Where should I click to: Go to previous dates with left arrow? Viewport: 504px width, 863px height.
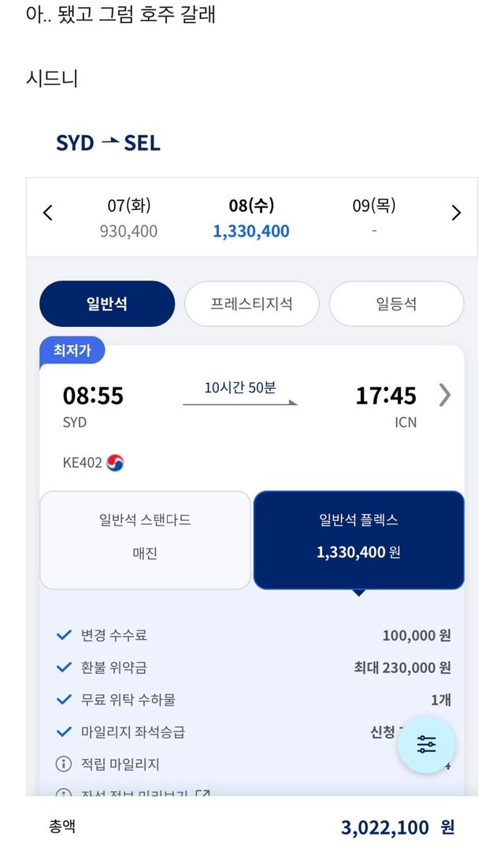click(48, 213)
